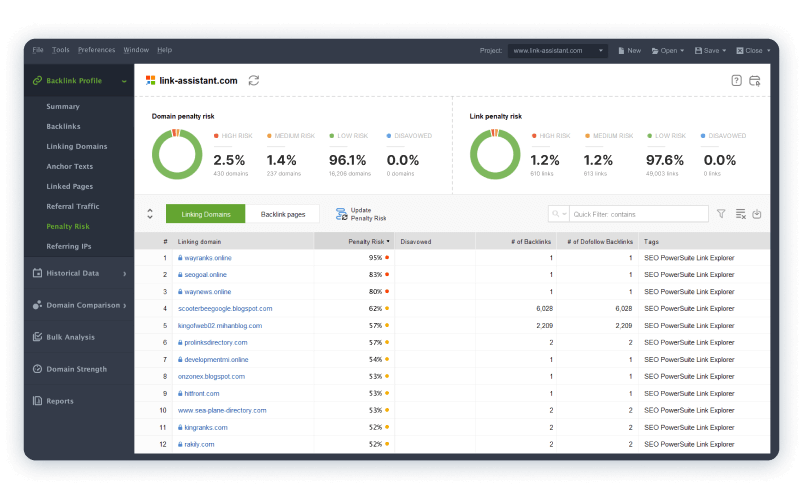Viewport: 803px width, 499px height.
Task: Click the Save disk icon
Action: point(698,51)
